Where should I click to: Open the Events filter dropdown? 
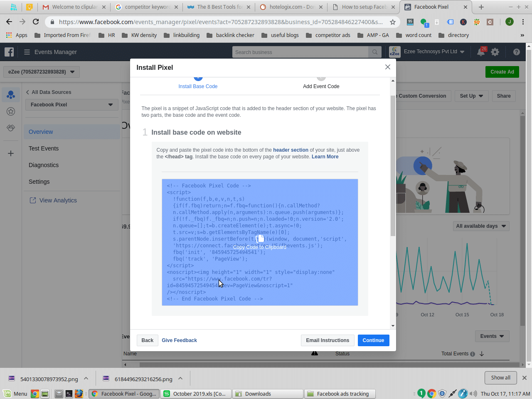[492, 336]
